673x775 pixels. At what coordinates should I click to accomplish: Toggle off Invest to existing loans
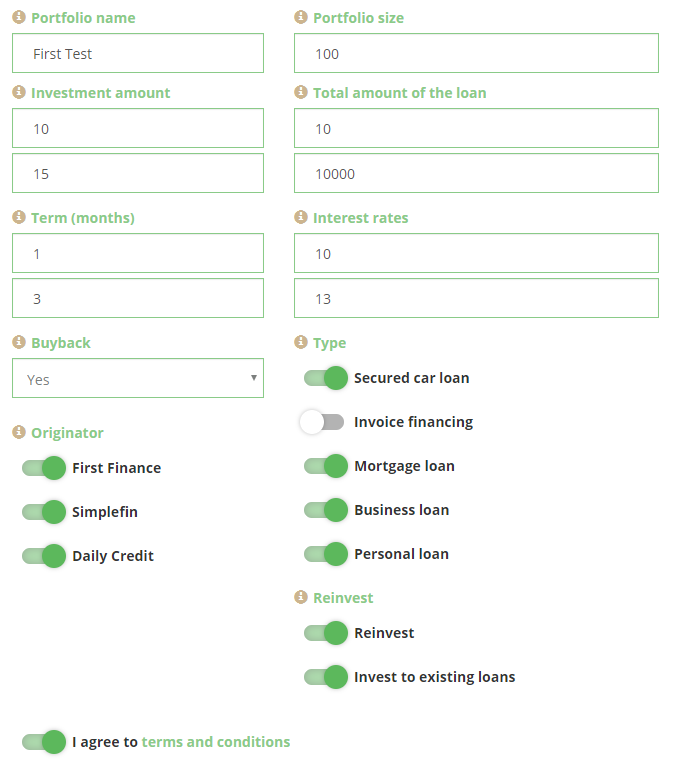326,677
